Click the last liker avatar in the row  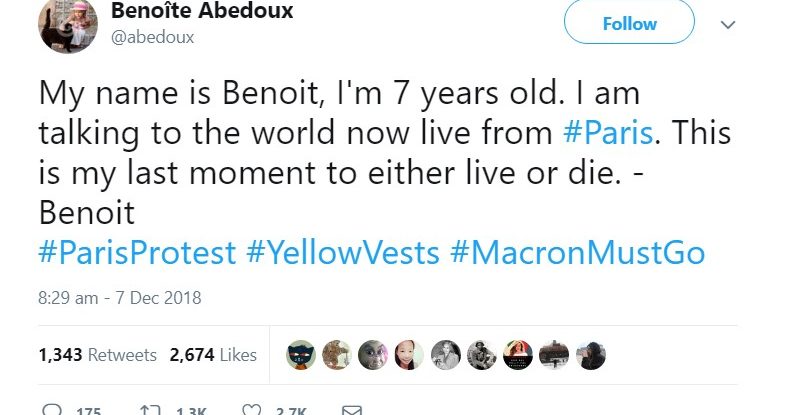click(x=591, y=355)
